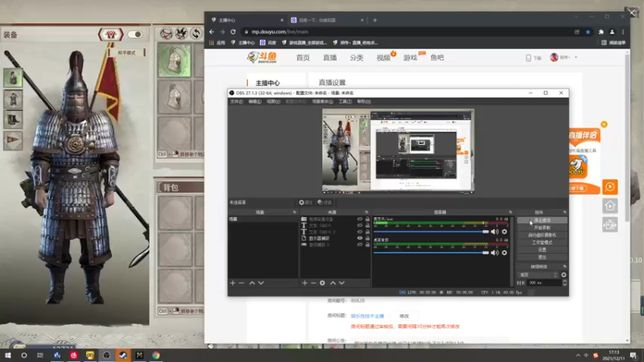This screenshot has width=644, height=362.
Task: Go back in the Chrome browser
Action: 212,31
